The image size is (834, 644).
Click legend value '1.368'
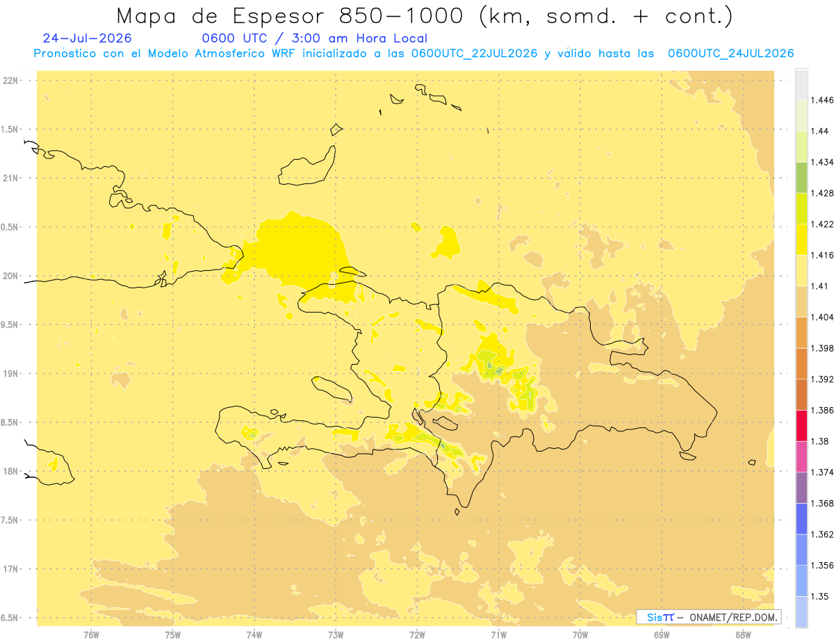(x=823, y=503)
